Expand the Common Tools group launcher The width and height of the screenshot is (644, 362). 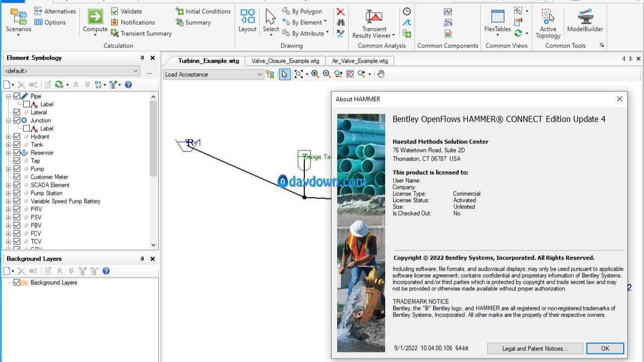602,45
